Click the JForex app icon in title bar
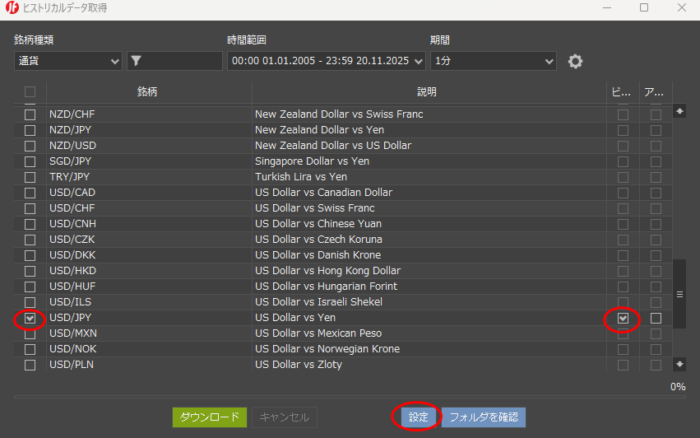This screenshot has width=700, height=438. point(10,8)
